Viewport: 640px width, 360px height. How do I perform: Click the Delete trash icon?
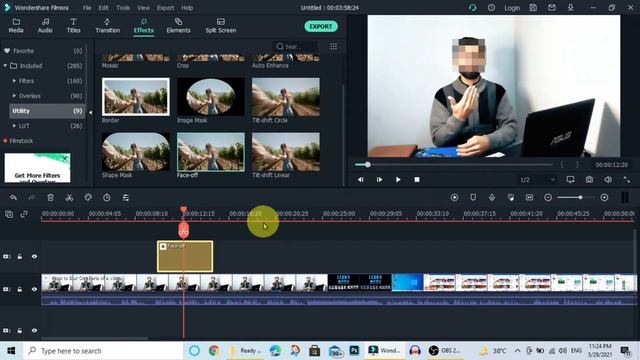tap(51, 198)
